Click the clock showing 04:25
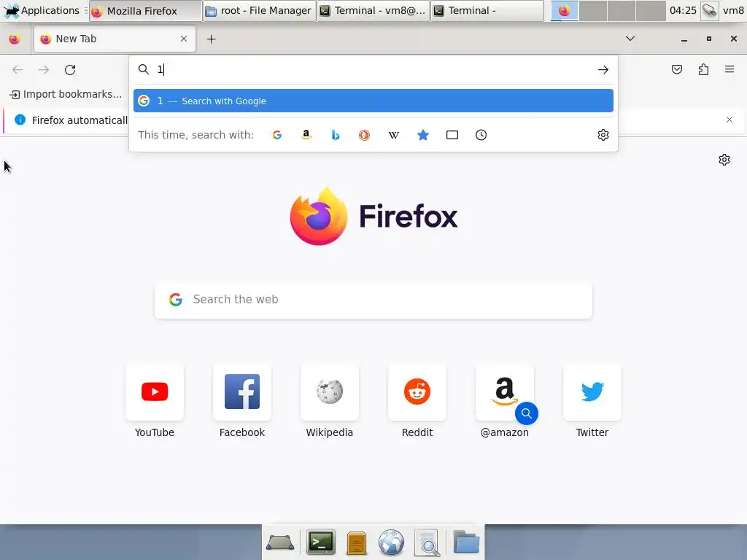The image size is (747, 560). click(683, 10)
